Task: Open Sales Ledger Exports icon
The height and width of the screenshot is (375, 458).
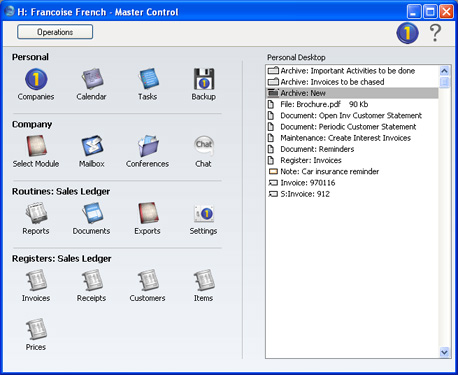Action: coord(148,213)
